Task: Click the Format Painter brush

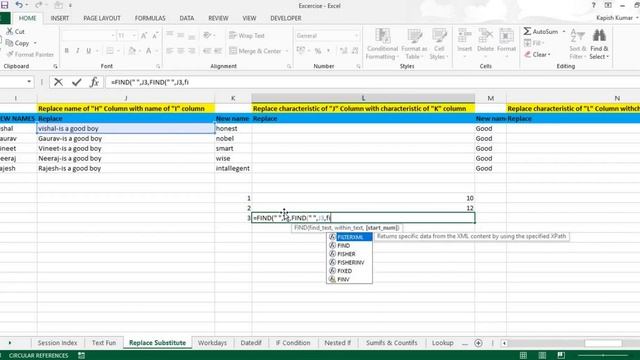Action: coord(30,54)
